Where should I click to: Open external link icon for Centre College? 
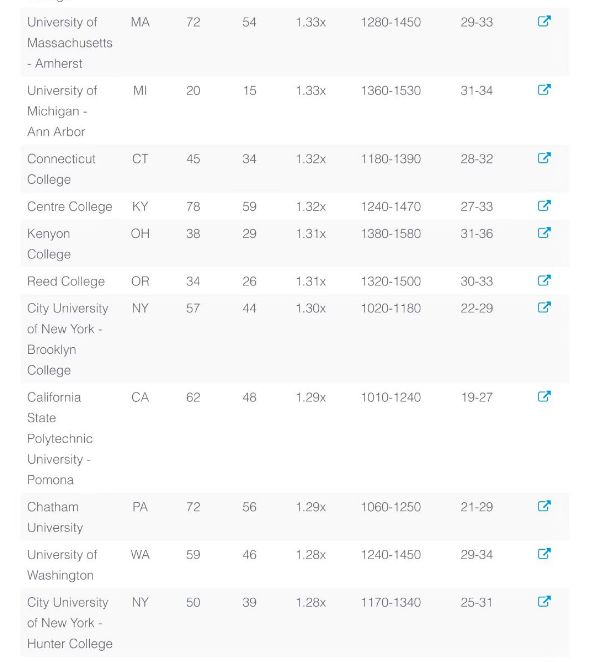[x=544, y=205]
